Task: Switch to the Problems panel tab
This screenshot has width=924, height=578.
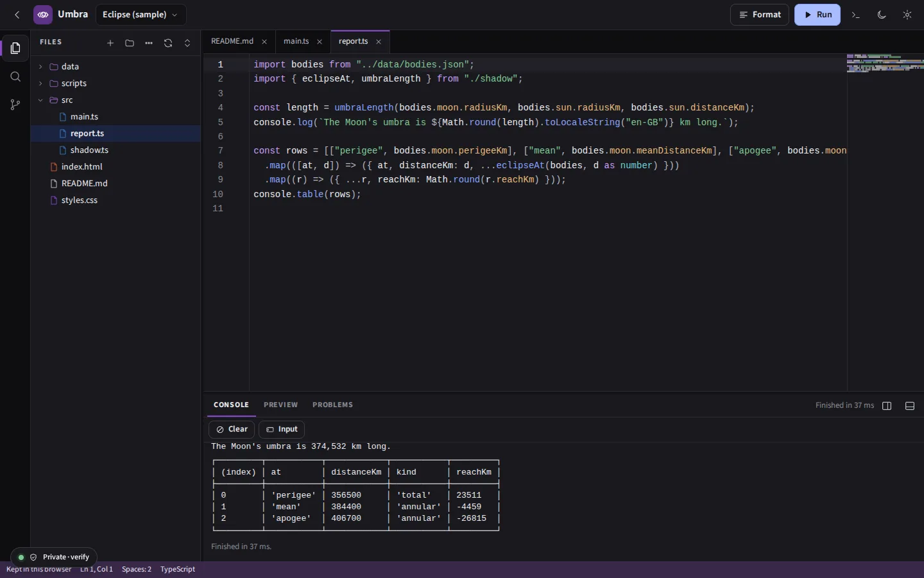Action: click(x=332, y=405)
